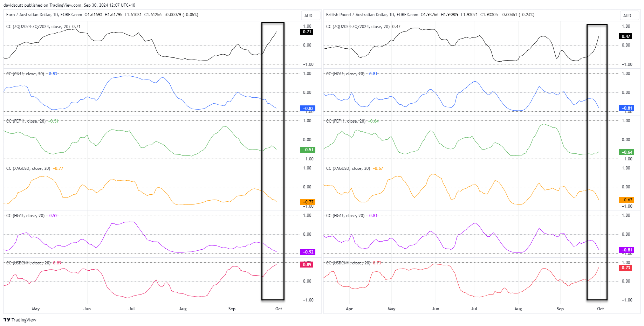
Task: Click the black 0.71 value badge
Action: [307, 32]
